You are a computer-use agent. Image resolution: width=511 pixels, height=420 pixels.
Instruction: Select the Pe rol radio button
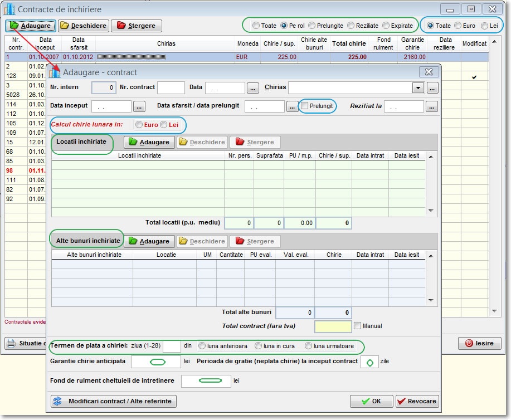pos(284,26)
